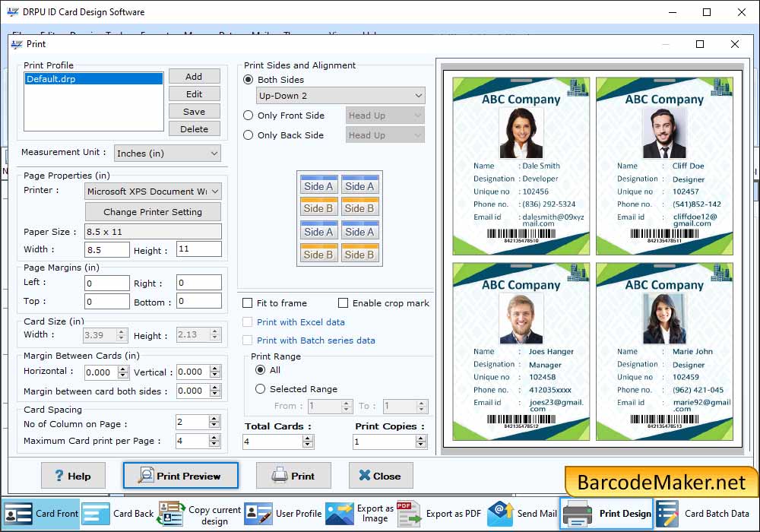760x532 pixels.
Task: Save the print profile
Action: [x=194, y=112]
